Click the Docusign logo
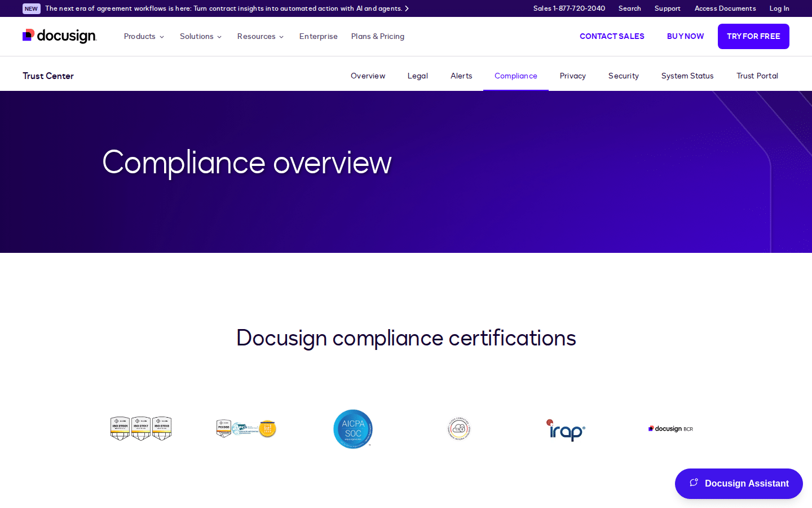The width and height of the screenshot is (812, 508). click(x=60, y=36)
